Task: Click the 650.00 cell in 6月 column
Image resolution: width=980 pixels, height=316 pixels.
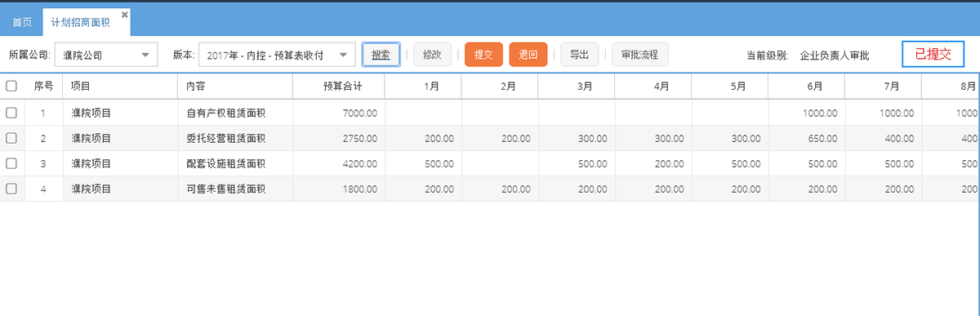Action: click(x=807, y=138)
